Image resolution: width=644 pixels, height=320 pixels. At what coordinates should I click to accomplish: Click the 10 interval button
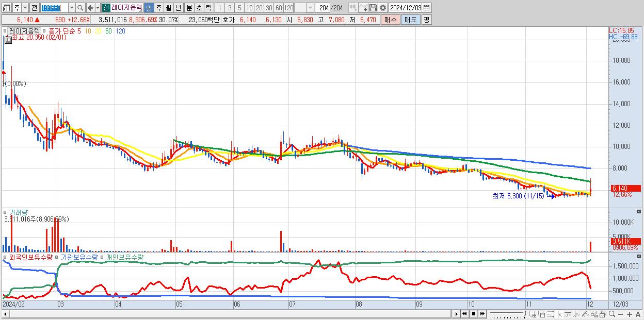point(249,8)
